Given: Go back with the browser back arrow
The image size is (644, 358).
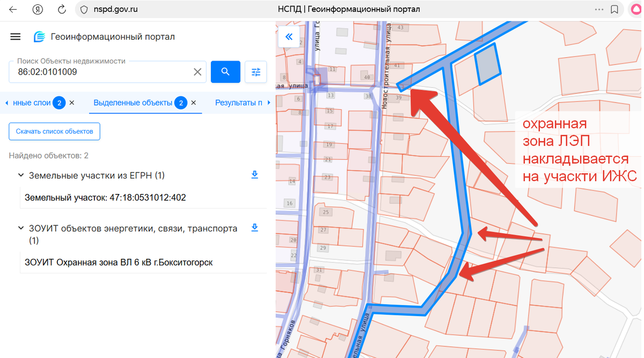Looking at the screenshot, I should (x=13, y=9).
